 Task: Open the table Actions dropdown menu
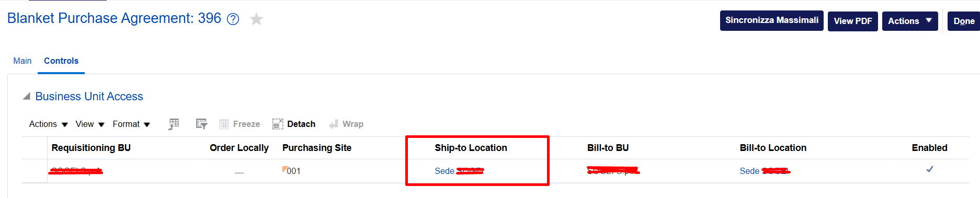coord(49,124)
